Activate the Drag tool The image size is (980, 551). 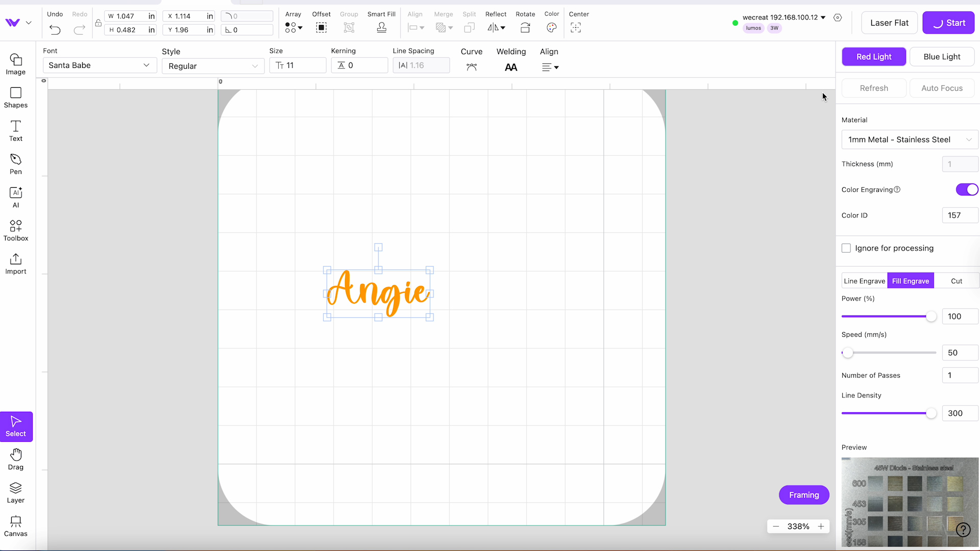point(16,458)
